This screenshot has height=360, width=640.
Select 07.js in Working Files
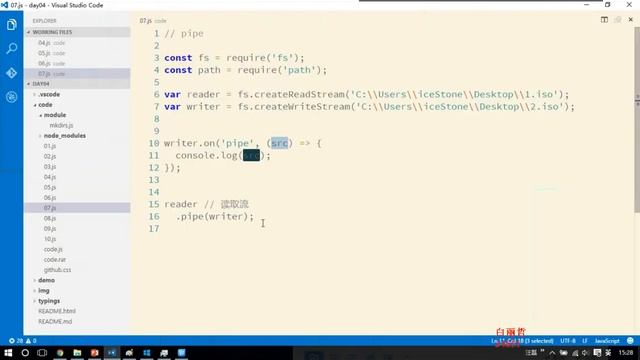click(x=77, y=74)
